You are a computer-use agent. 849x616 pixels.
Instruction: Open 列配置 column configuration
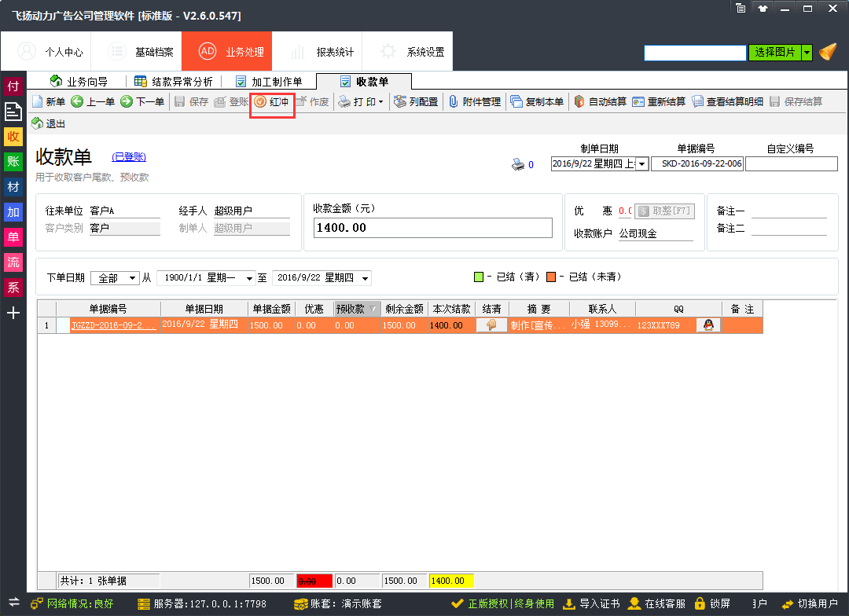click(x=416, y=102)
